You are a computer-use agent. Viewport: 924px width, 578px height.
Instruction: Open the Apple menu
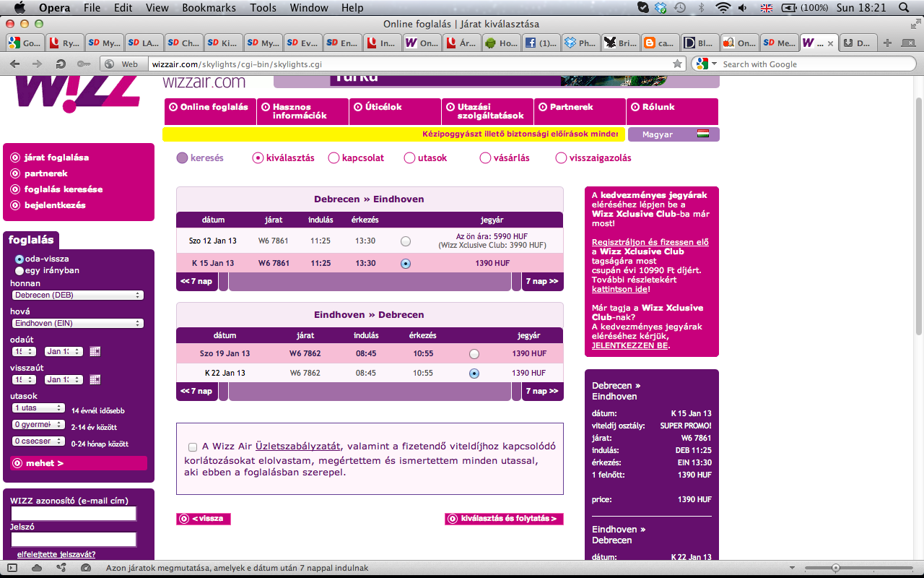click(19, 8)
